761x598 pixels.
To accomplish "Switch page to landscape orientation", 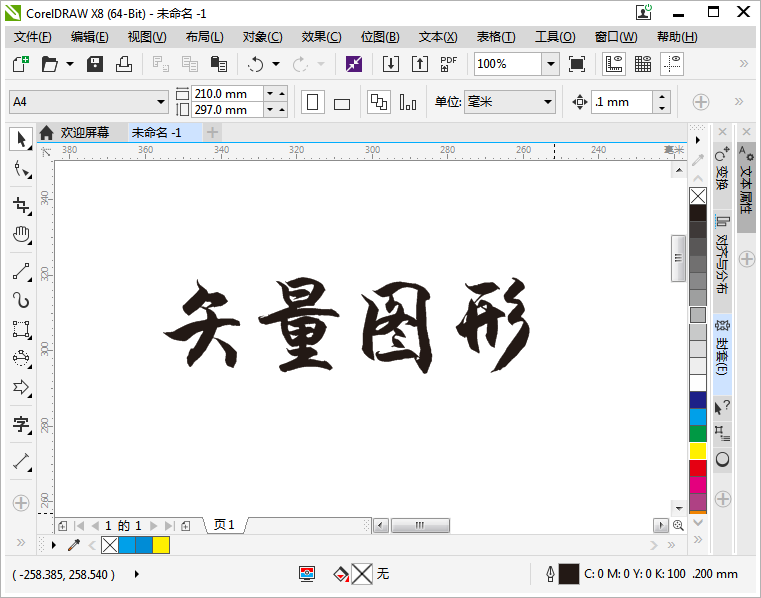I will (341, 103).
